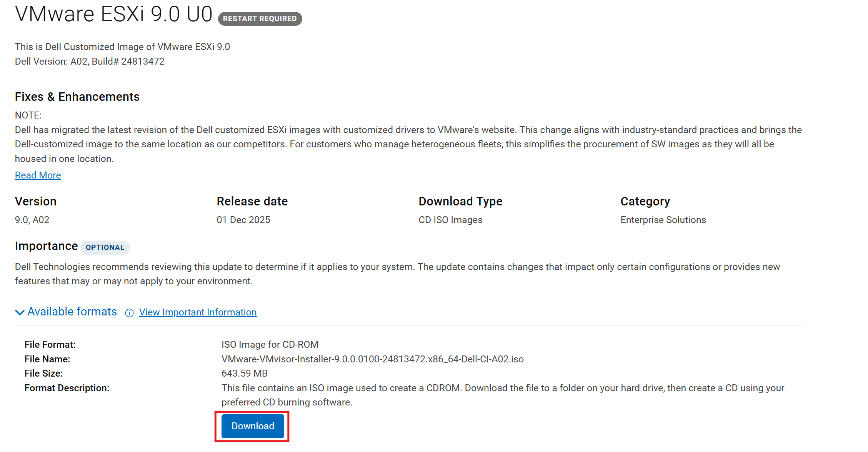
Task: Click the Build# 24813472 version line
Action: pyautogui.click(x=89, y=61)
